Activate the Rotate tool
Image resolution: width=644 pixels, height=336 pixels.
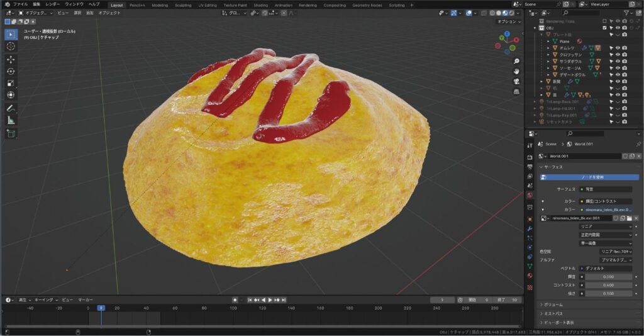point(11,72)
